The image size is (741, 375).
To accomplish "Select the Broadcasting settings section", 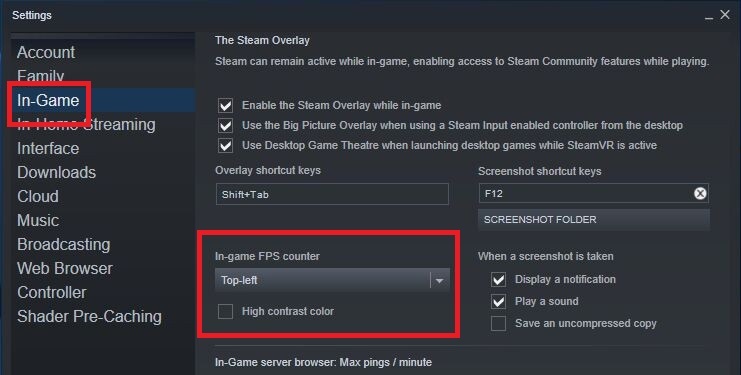I will tap(63, 244).
